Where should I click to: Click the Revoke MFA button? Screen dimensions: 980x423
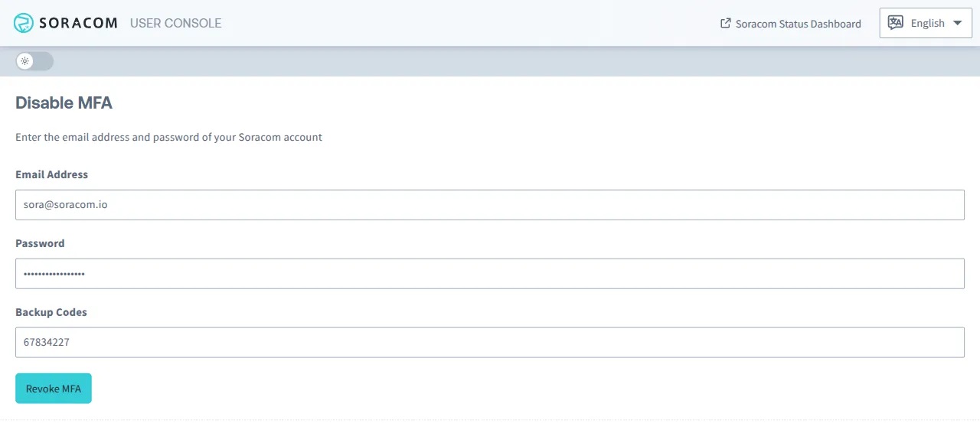[54, 389]
